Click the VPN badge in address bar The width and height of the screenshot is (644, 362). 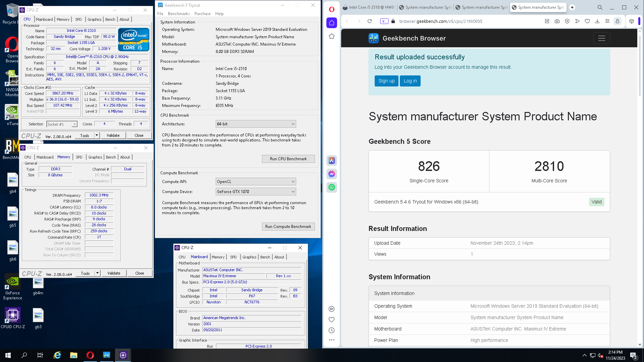point(384,21)
